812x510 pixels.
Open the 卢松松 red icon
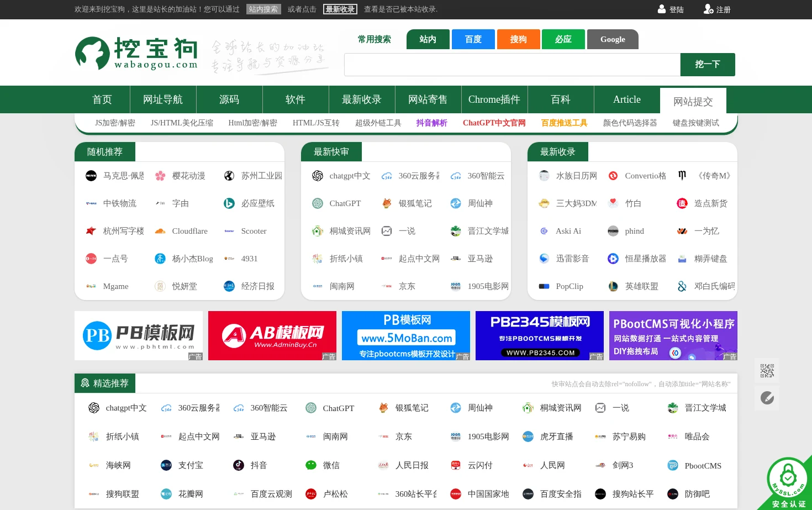(x=311, y=494)
